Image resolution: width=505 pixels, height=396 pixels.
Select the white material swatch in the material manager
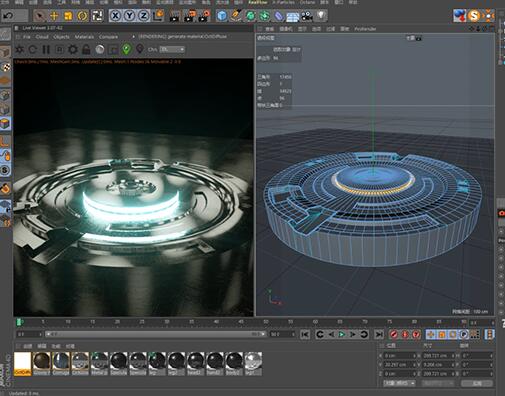click(22, 363)
